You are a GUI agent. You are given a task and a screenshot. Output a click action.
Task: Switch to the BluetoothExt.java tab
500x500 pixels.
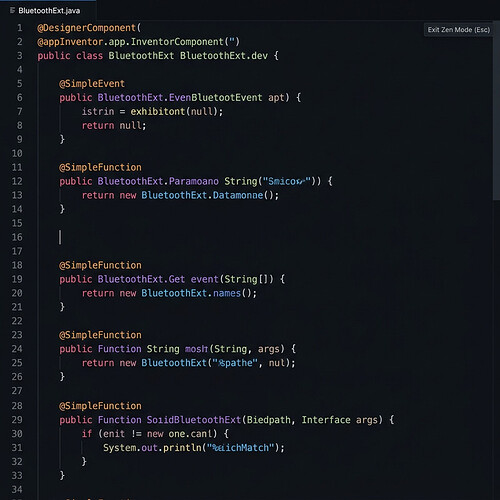pyautogui.click(x=48, y=11)
